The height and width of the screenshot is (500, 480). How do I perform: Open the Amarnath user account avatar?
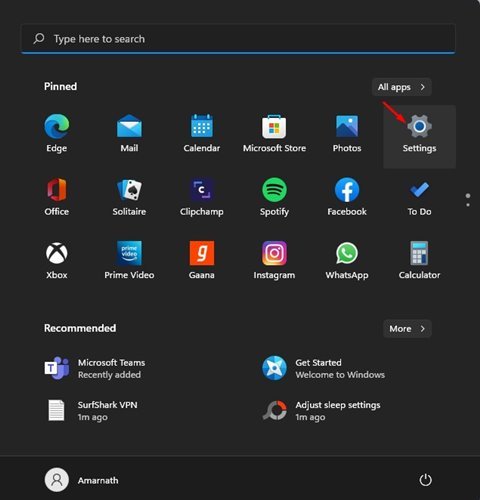click(57, 480)
